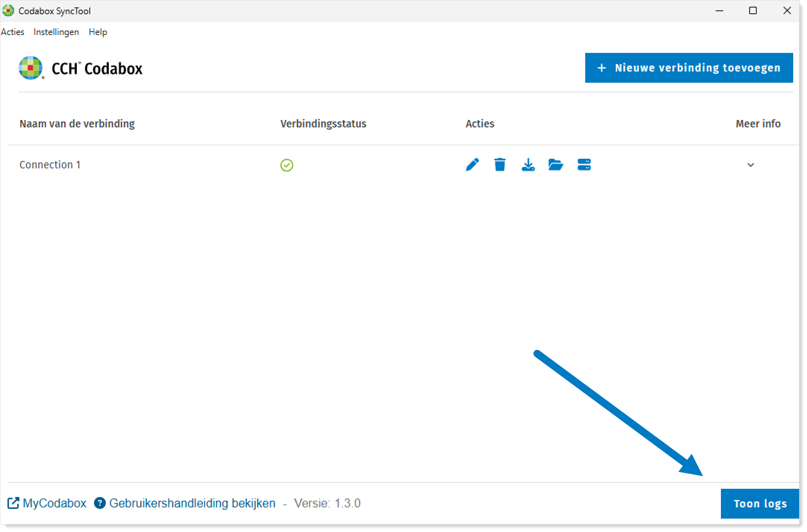Click the Codabox SyncTool title bar icon
This screenshot has width=807, height=532.
pos(8,11)
